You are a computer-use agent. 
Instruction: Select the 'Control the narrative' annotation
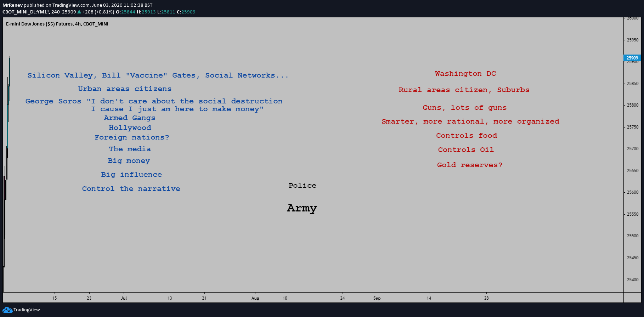coord(131,189)
